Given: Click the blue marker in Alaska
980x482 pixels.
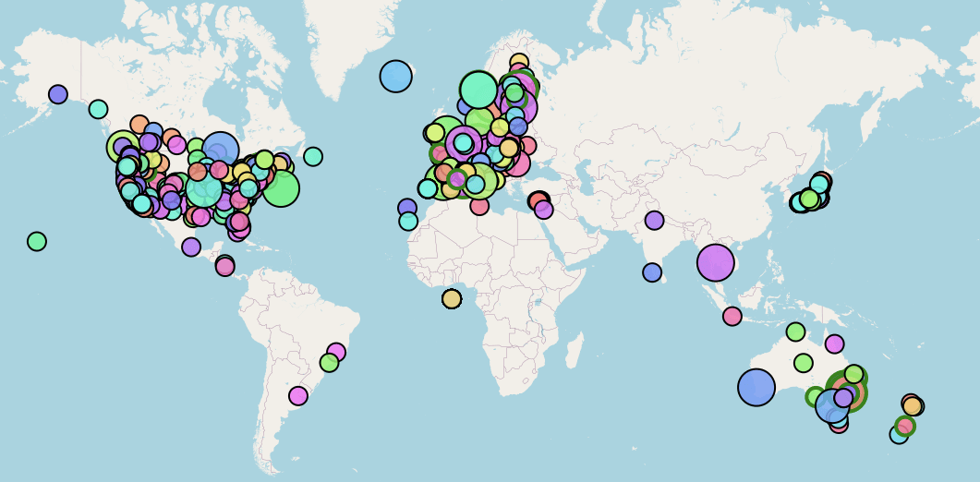Looking at the screenshot, I should (x=58, y=94).
